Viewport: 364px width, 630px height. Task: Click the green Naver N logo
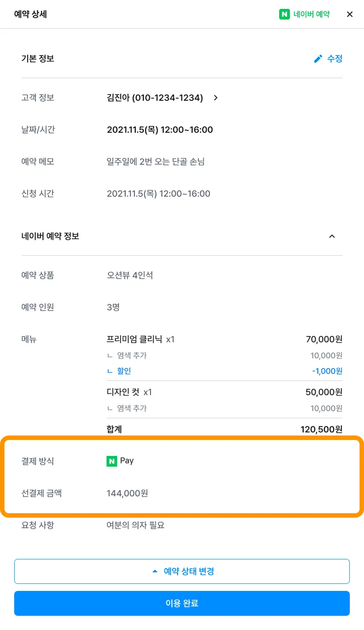click(284, 14)
